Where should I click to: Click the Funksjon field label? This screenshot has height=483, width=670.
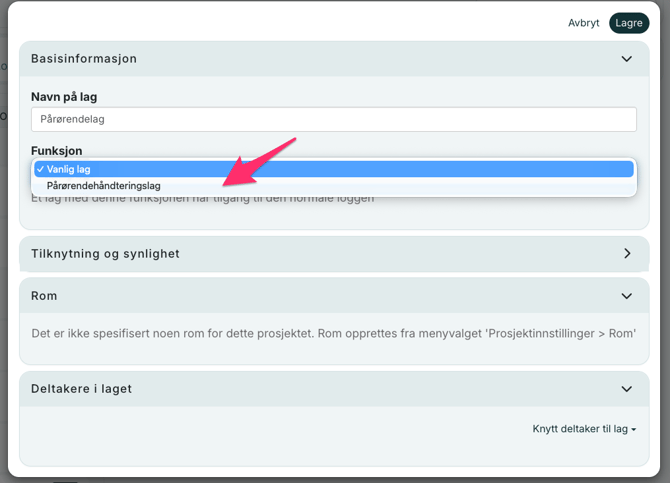coord(57,150)
